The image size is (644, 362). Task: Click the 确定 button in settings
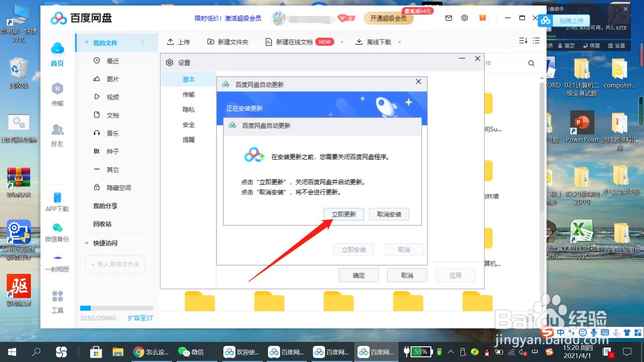pyautogui.click(x=359, y=276)
